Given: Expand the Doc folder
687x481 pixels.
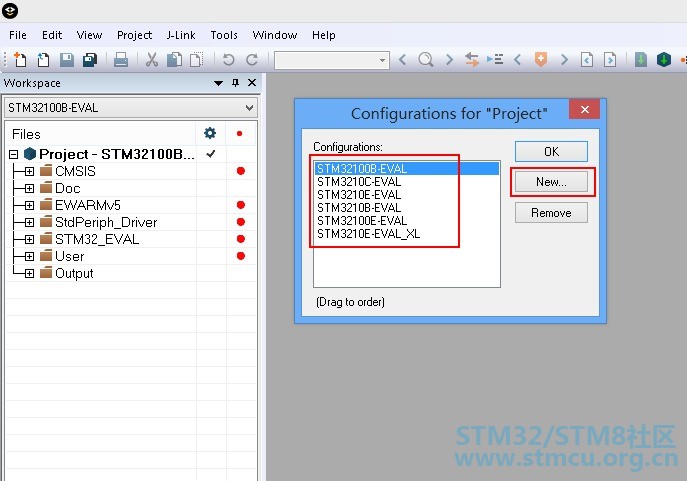Looking at the screenshot, I should pyautogui.click(x=29, y=188).
